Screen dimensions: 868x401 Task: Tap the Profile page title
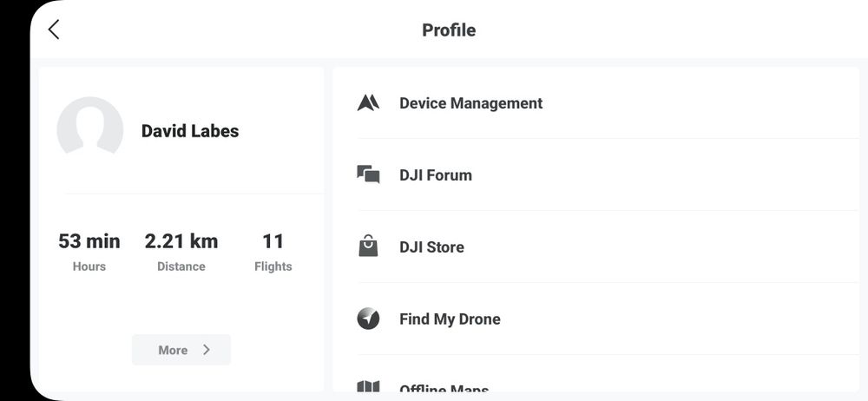(449, 30)
